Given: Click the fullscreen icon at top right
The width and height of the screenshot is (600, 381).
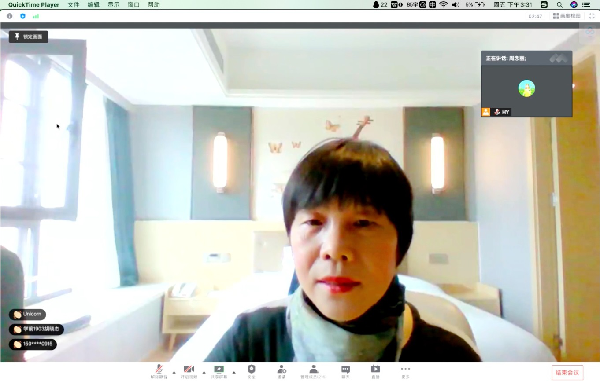Looking at the screenshot, I should coord(592,16).
